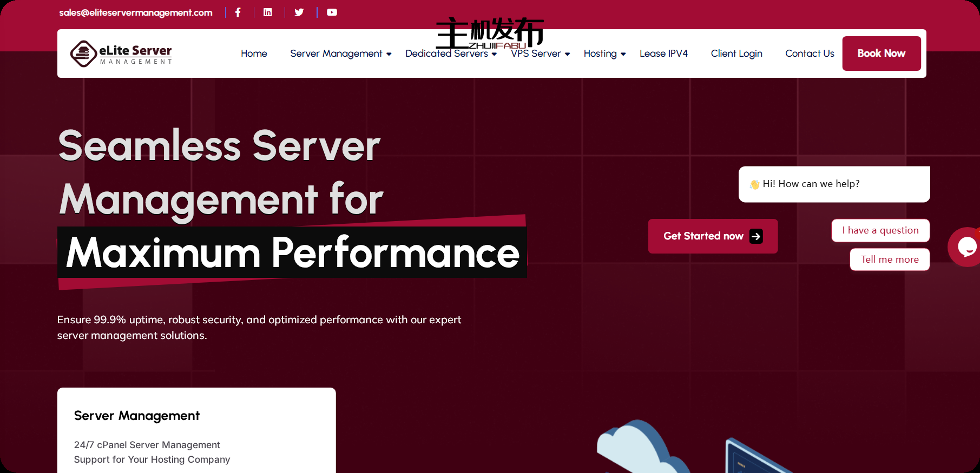
Task: Expand the Server Management dropdown
Action: 340,54
